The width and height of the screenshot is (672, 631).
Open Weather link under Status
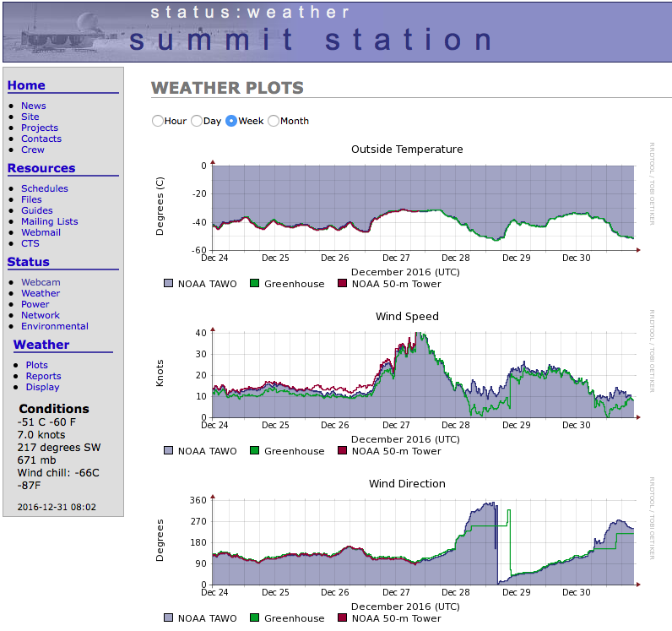pos(41,293)
